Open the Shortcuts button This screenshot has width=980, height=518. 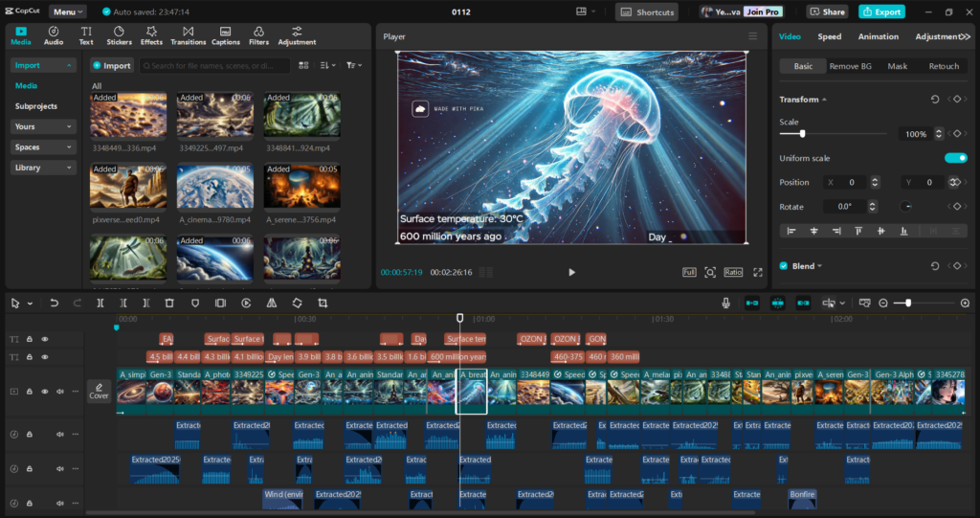pyautogui.click(x=646, y=12)
